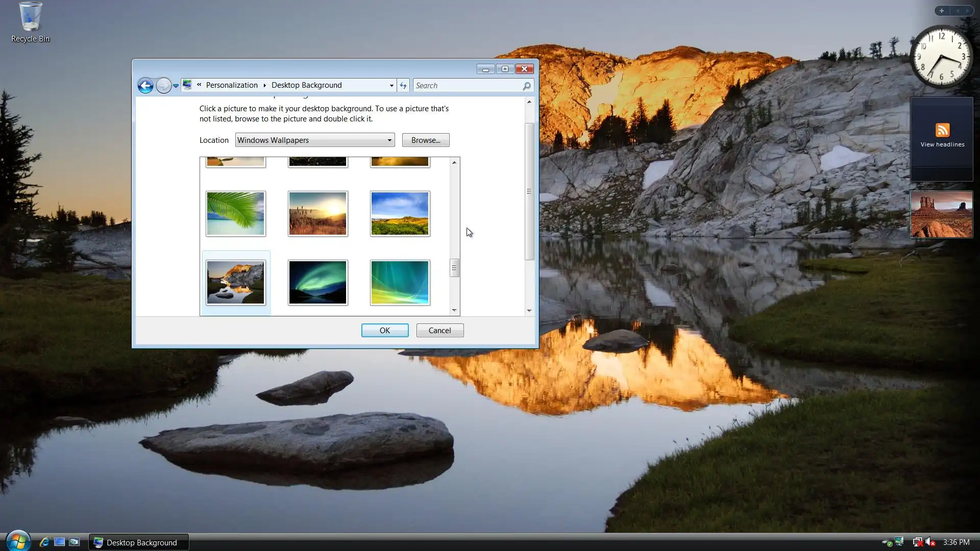Click the Show Desktop quick launch icon

60,542
